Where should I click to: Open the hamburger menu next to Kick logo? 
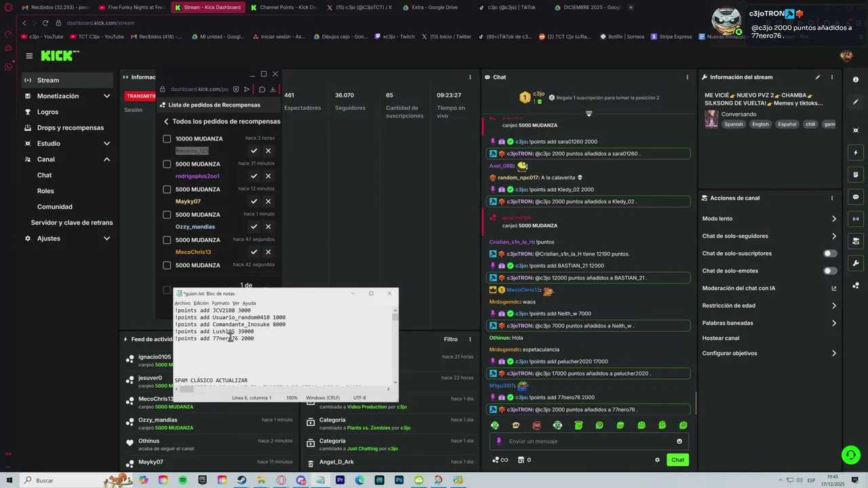29,56
